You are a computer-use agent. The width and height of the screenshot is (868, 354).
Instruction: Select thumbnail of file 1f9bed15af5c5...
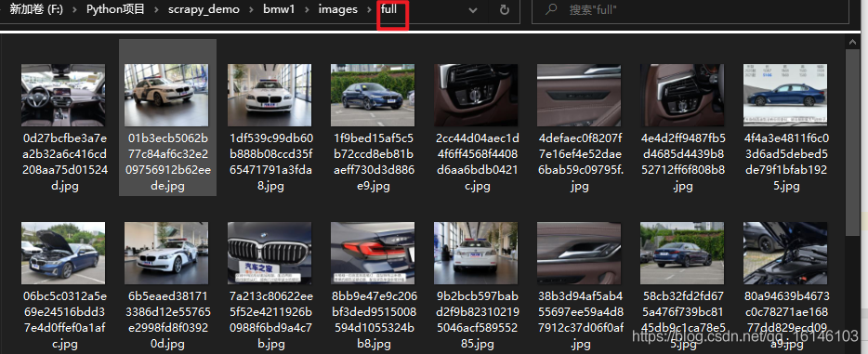point(373,95)
